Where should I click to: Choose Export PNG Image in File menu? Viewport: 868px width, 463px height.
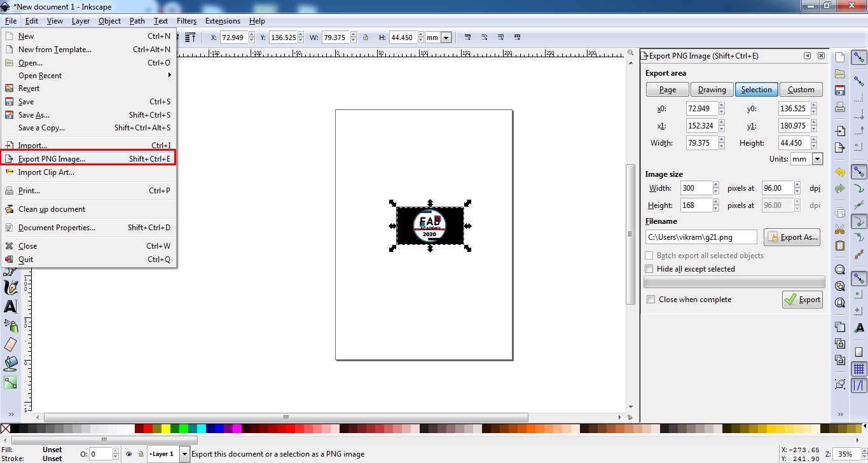pyautogui.click(x=88, y=159)
